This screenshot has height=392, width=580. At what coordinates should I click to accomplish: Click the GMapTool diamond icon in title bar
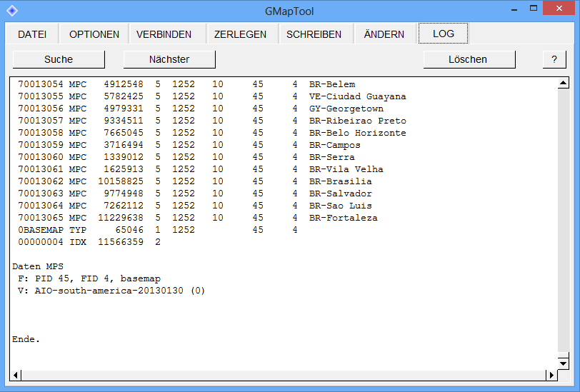12,11
